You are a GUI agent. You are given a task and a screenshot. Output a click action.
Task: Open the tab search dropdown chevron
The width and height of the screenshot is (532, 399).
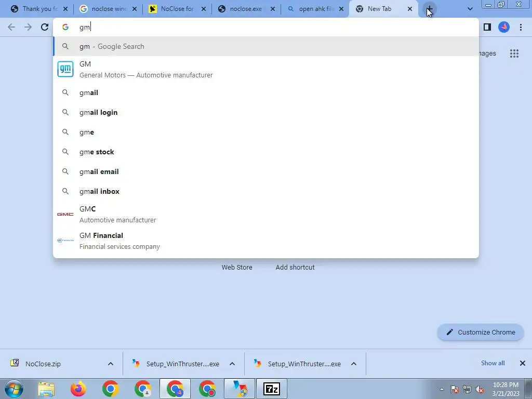tap(470, 9)
